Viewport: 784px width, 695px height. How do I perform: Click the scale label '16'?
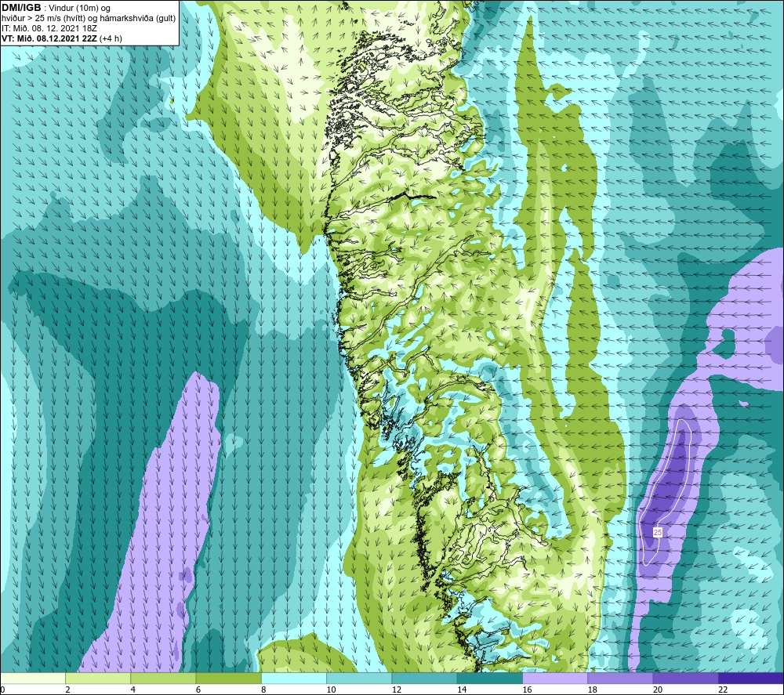pos(527,690)
